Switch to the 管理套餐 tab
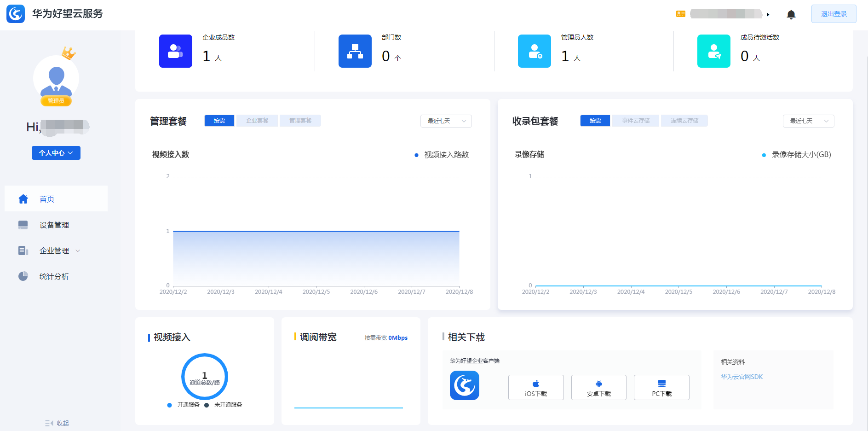 [x=300, y=121]
